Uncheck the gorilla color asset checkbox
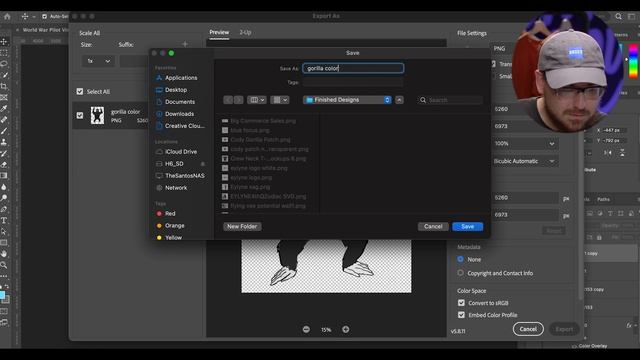640x360 pixels. point(80,116)
